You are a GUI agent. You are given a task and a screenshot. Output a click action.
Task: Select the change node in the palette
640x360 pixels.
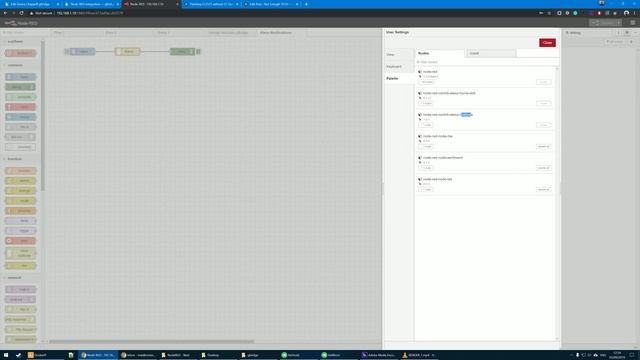point(20,191)
